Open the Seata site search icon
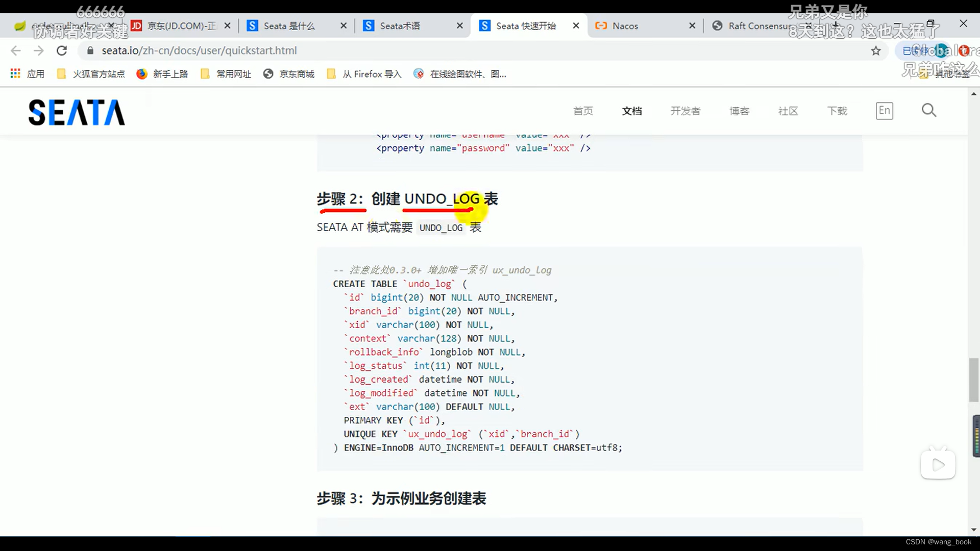The height and width of the screenshot is (551, 980). click(x=929, y=110)
